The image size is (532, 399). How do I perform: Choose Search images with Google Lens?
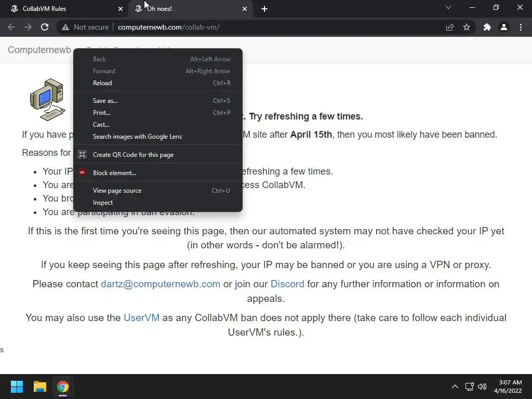pyautogui.click(x=158, y=137)
